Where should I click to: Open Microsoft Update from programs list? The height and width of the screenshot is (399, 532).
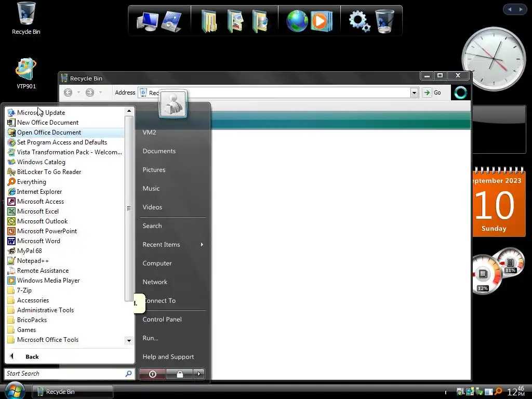(x=65, y=113)
